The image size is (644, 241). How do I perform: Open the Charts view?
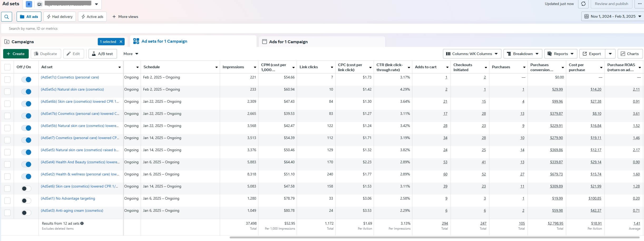pyautogui.click(x=630, y=54)
